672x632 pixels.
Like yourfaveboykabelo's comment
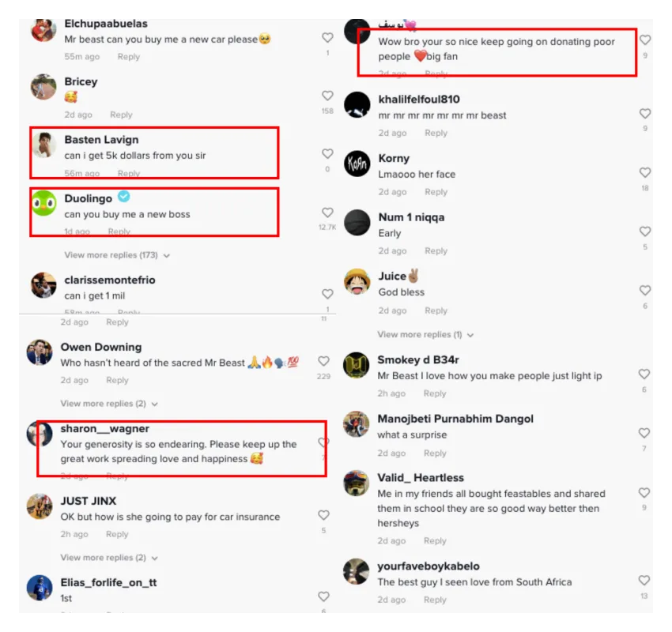tap(644, 581)
